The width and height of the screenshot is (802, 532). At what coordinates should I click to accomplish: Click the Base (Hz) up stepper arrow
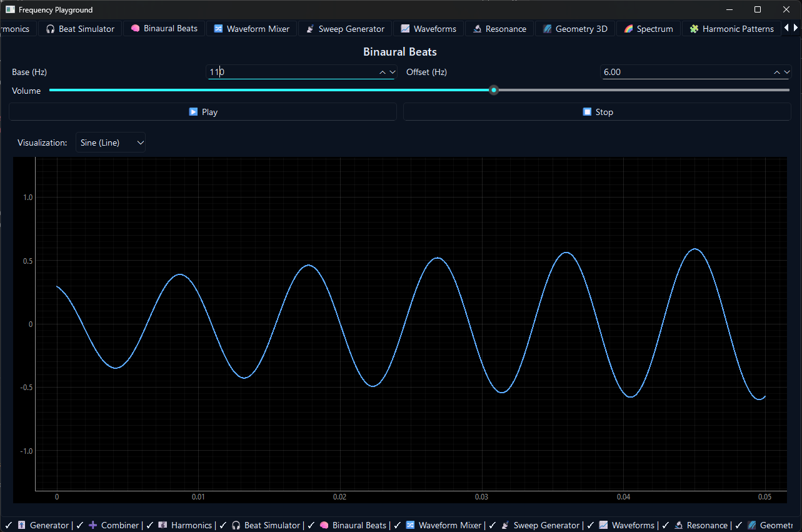click(x=382, y=72)
